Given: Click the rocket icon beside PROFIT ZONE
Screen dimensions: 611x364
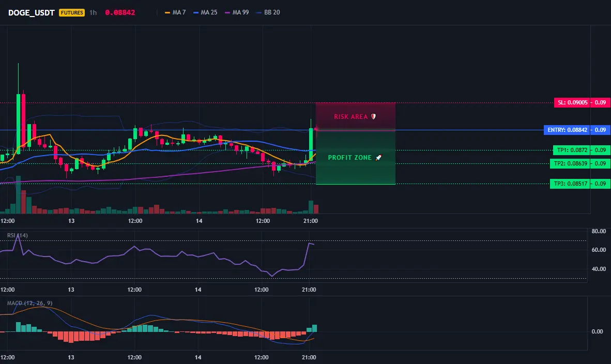Looking at the screenshot, I should click(x=378, y=158).
